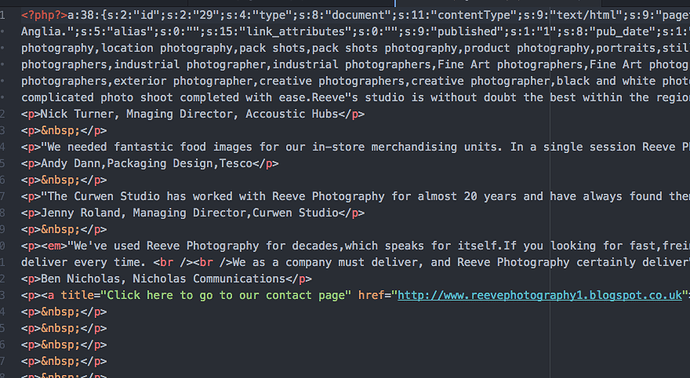Click the 'Ben Nicholas, Nicholas Communications' text
Viewport: 690px width, 378px height.
pyautogui.click(x=163, y=279)
